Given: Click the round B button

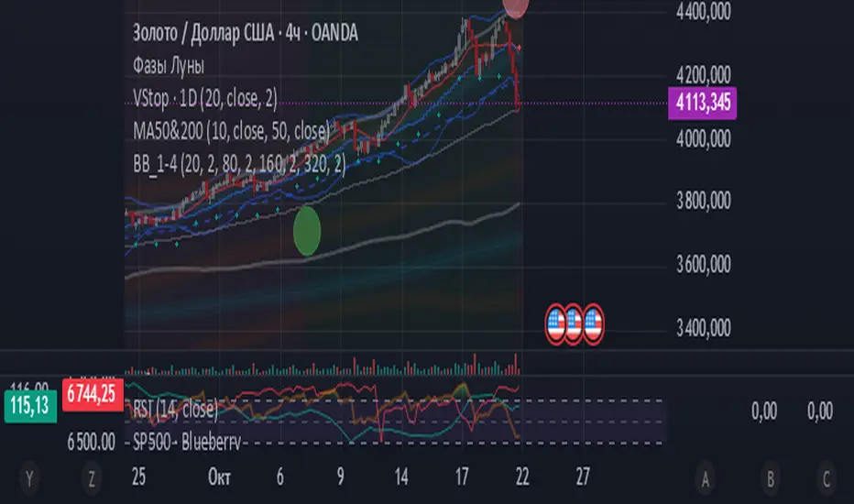Looking at the screenshot, I should 771,479.
